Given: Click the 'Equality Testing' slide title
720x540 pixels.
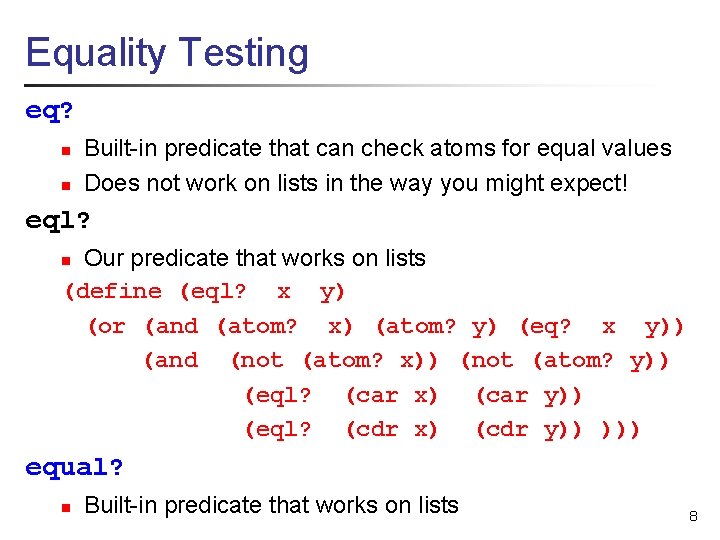Looking at the screenshot, I should (167, 52).
